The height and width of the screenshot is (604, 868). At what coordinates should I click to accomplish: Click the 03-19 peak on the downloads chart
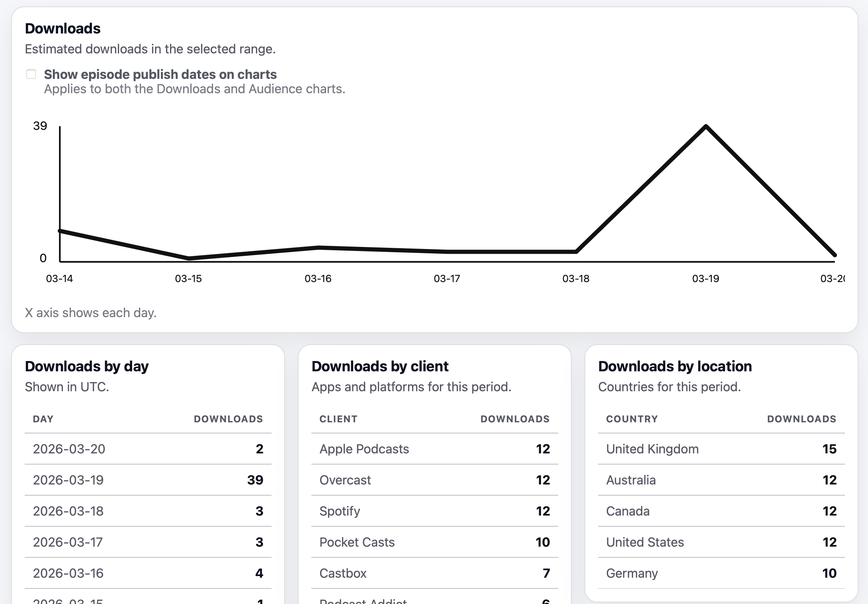coord(706,127)
